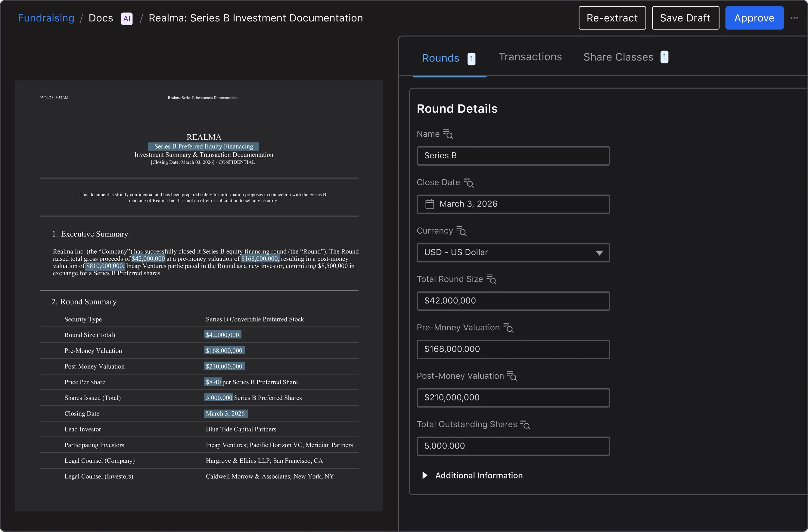Click source-lookup icon beside Pre-Money Valuation
This screenshot has height=532, width=808.
[x=508, y=328]
